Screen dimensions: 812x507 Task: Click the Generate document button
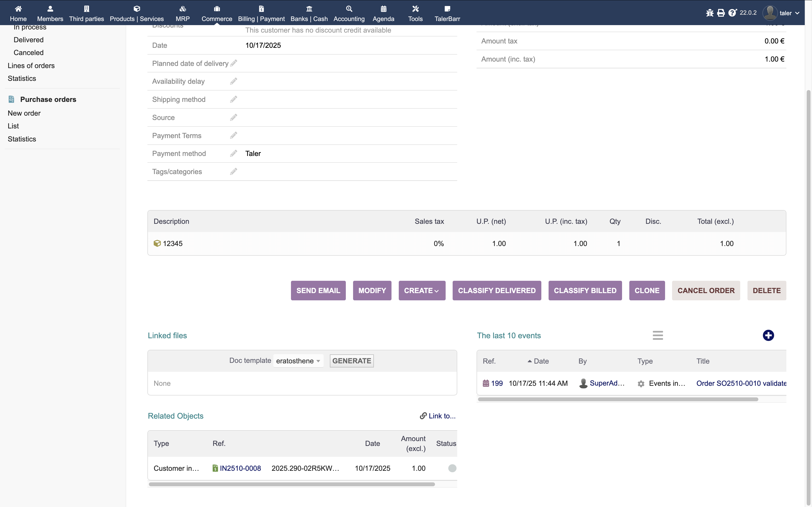click(x=351, y=361)
